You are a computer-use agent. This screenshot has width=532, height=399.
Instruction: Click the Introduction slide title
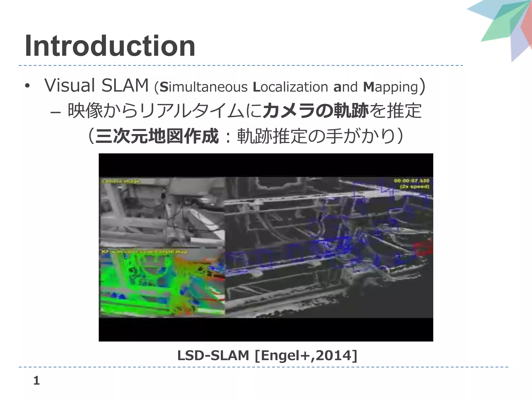click(110, 46)
